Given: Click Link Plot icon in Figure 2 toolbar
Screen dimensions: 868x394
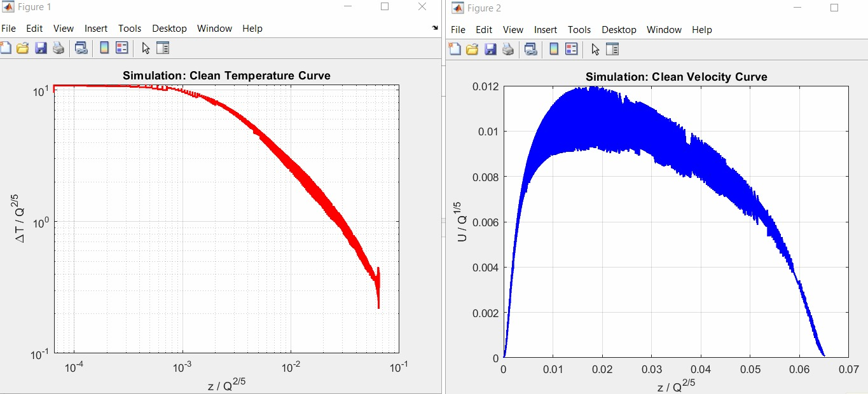Looking at the screenshot, I should coord(530,49).
